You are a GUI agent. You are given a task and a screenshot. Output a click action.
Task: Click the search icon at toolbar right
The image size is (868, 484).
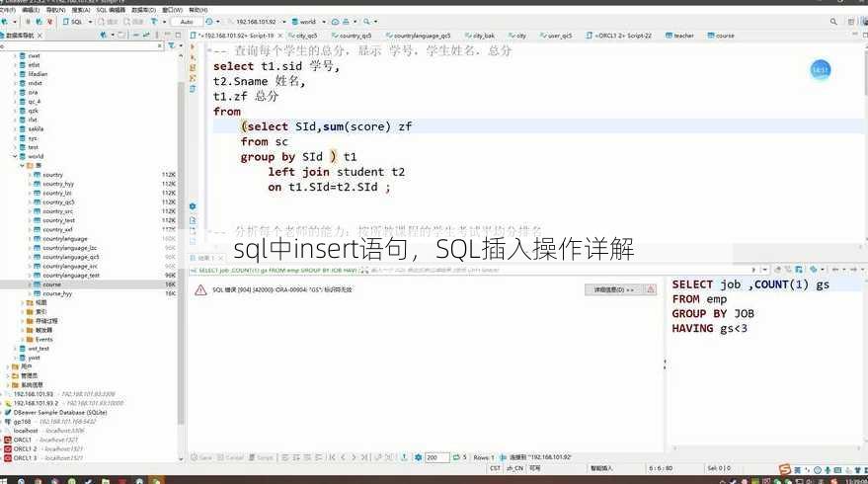[x=833, y=22]
